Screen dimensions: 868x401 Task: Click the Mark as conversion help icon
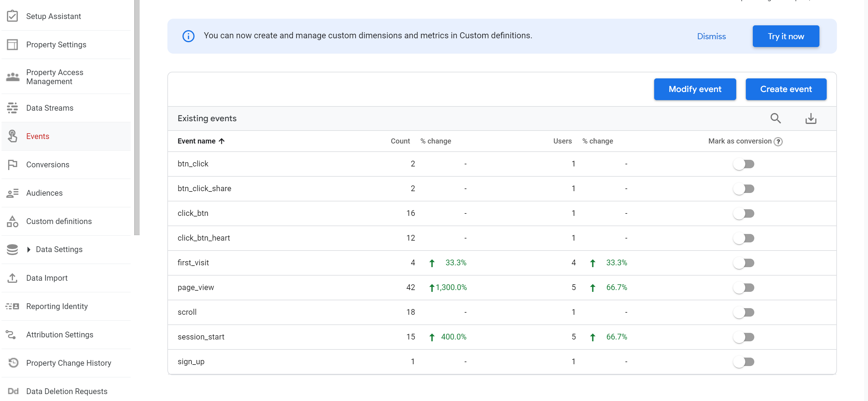[x=778, y=141]
